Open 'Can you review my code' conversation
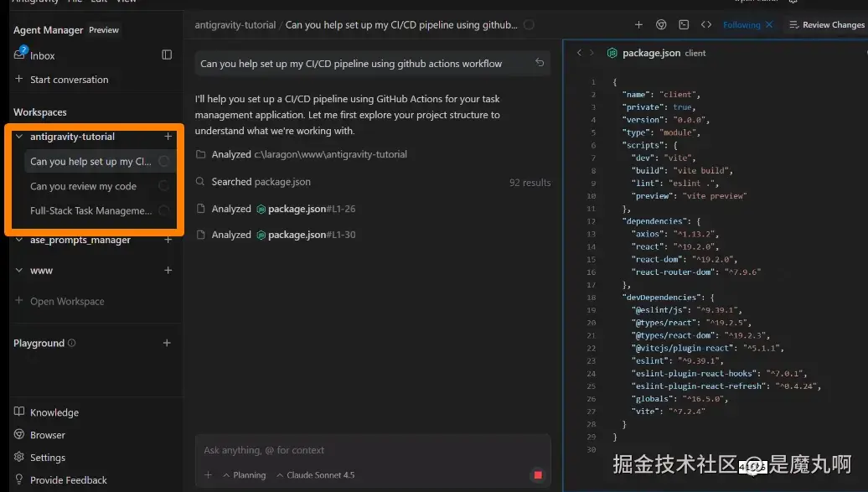The height and width of the screenshot is (492, 868). [83, 186]
